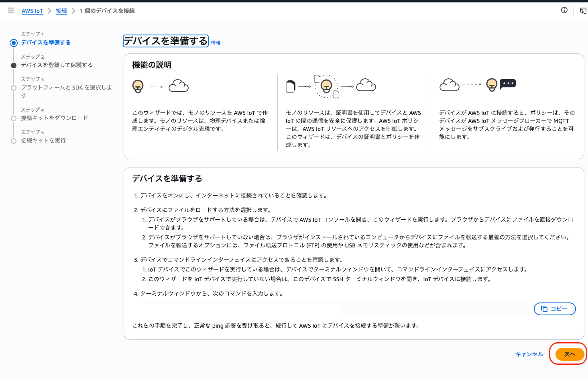Copy the ping command with コピー button
588x382 pixels.
(555, 309)
